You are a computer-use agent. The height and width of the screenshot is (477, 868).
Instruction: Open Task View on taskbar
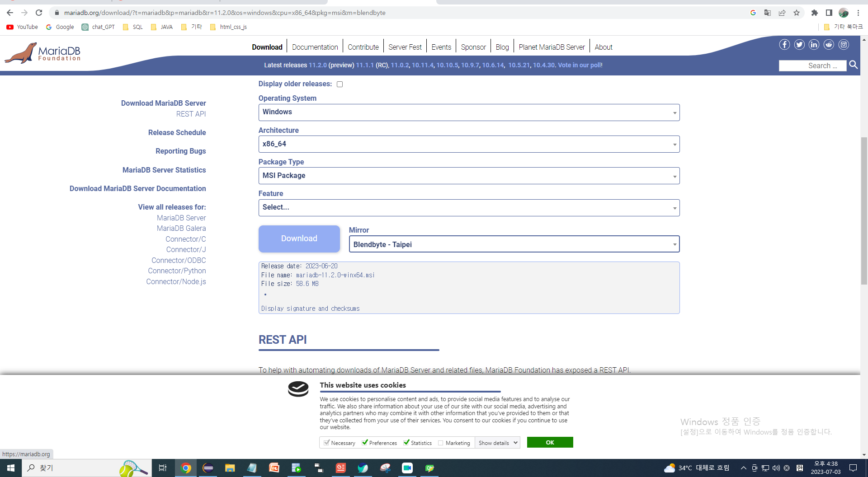coord(163,468)
